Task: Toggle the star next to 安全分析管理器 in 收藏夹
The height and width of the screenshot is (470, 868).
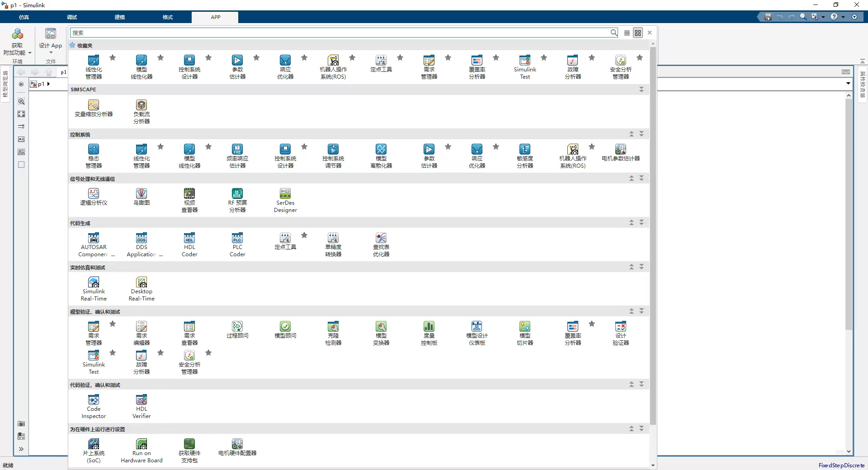Action: (x=640, y=57)
